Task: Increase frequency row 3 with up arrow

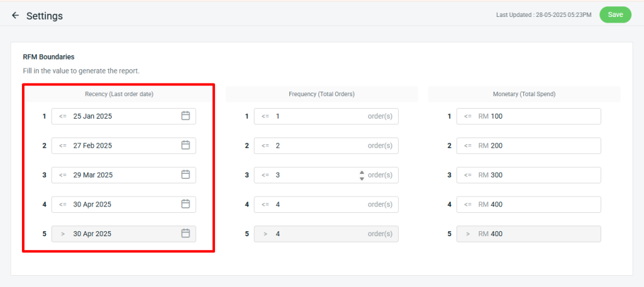Action: (x=362, y=172)
